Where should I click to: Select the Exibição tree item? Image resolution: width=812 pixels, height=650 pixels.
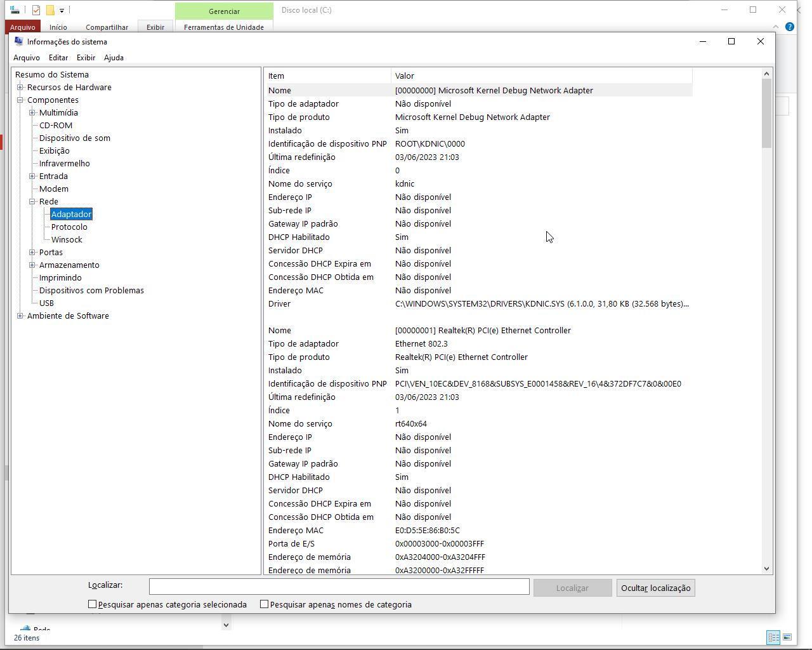point(55,150)
